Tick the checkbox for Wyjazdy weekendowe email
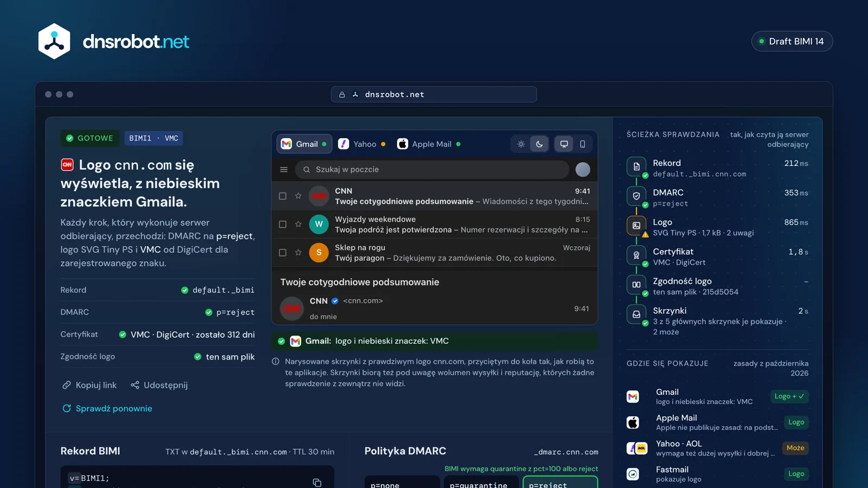This screenshot has width=868, height=488. pyautogui.click(x=283, y=224)
